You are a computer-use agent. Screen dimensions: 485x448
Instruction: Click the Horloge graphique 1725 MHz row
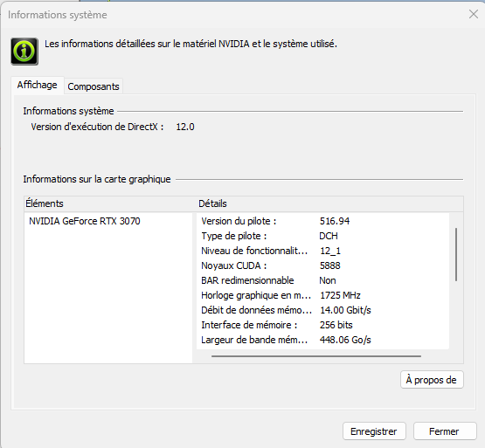[x=322, y=295]
